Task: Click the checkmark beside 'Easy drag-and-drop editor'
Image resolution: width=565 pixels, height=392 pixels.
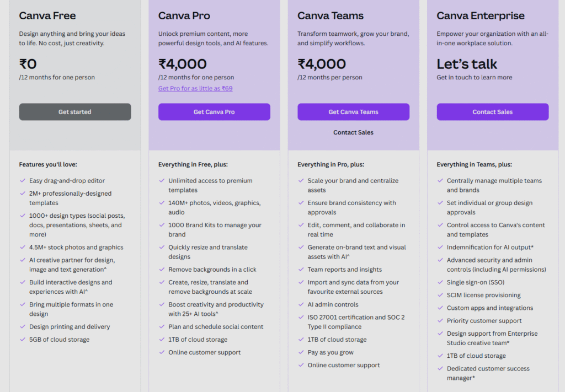Action: pos(22,180)
